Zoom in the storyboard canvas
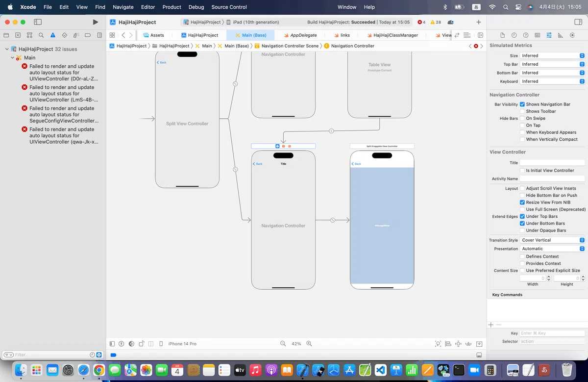588x382 pixels. pos(309,344)
